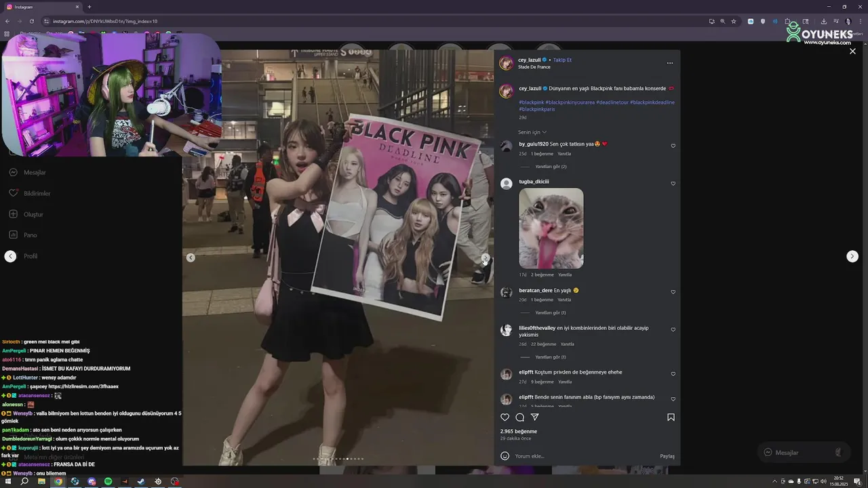Open the floating Mesajlar chat button

[x=804, y=452]
